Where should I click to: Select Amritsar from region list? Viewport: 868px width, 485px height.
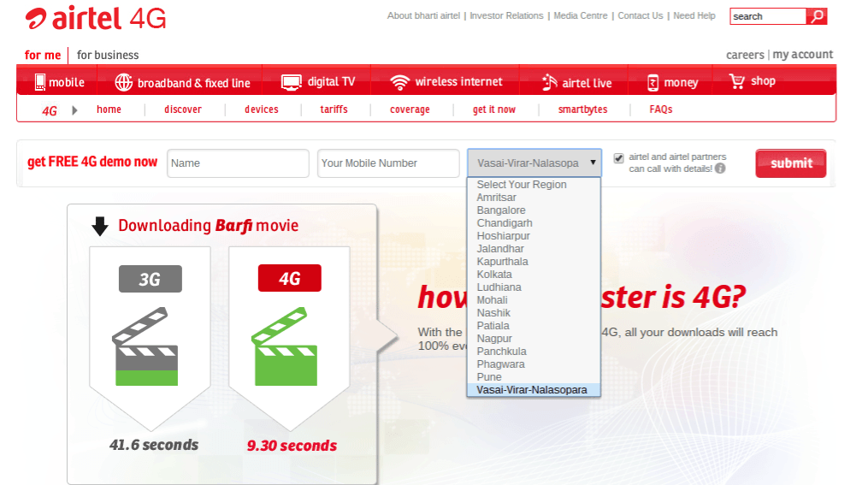click(534, 197)
